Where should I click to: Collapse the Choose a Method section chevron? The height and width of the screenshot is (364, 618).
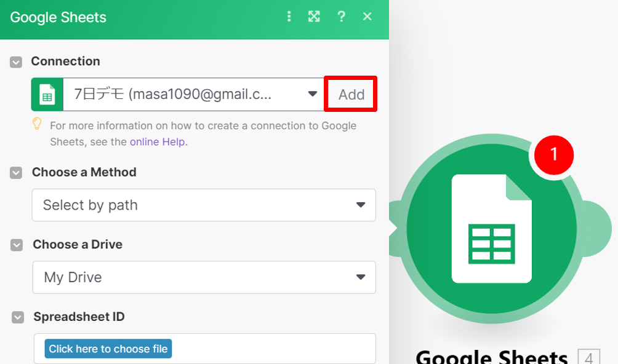[16, 173]
